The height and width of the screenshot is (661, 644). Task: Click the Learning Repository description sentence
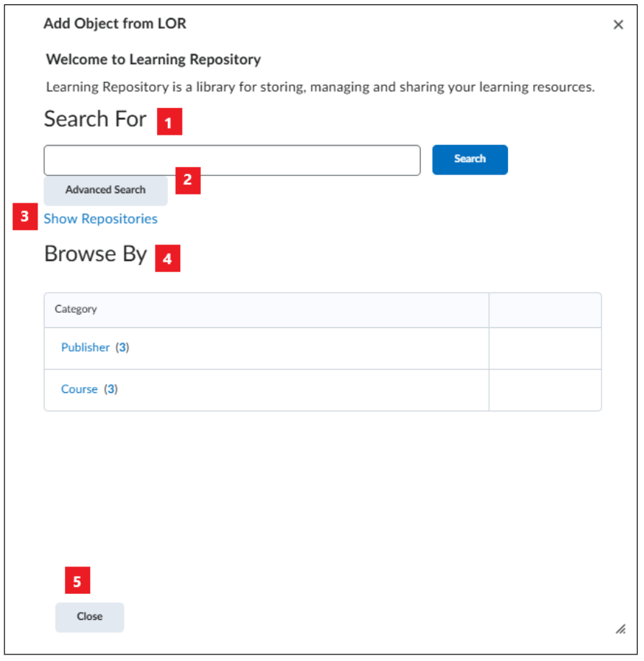click(x=320, y=87)
